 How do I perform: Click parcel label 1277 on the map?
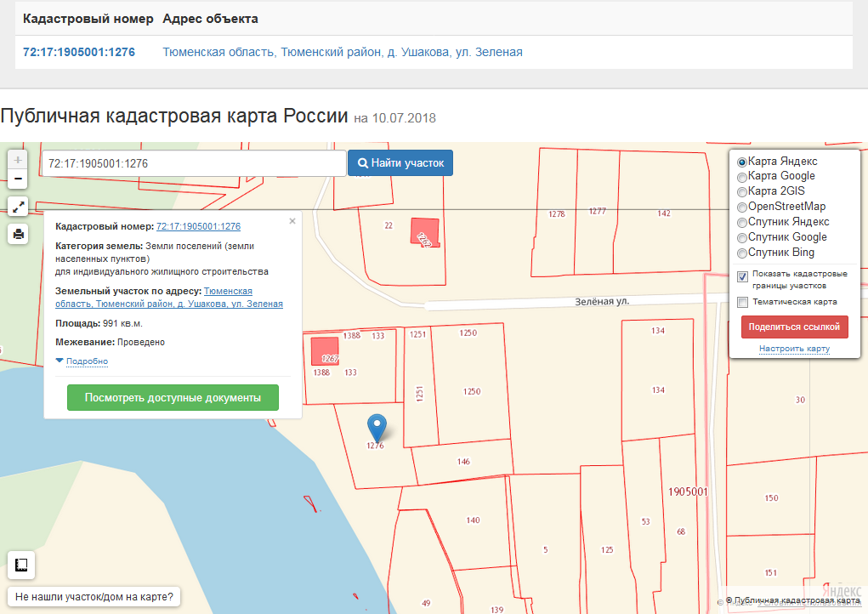(598, 211)
